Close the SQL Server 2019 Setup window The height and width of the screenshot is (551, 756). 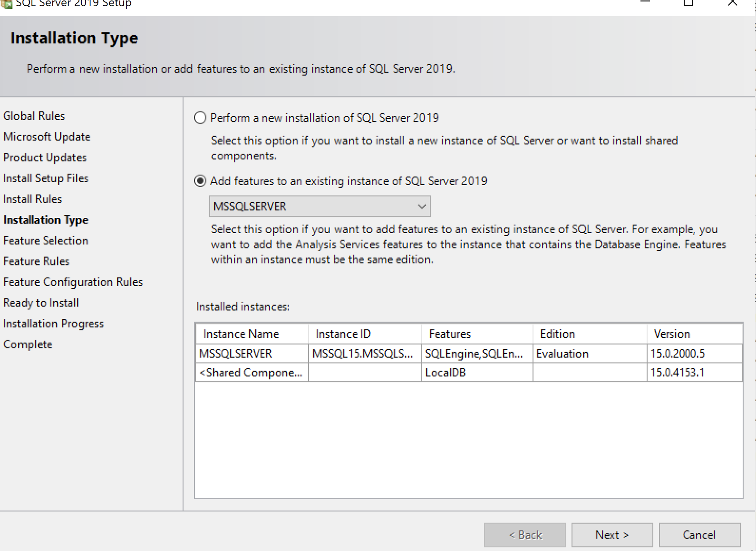click(x=733, y=3)
